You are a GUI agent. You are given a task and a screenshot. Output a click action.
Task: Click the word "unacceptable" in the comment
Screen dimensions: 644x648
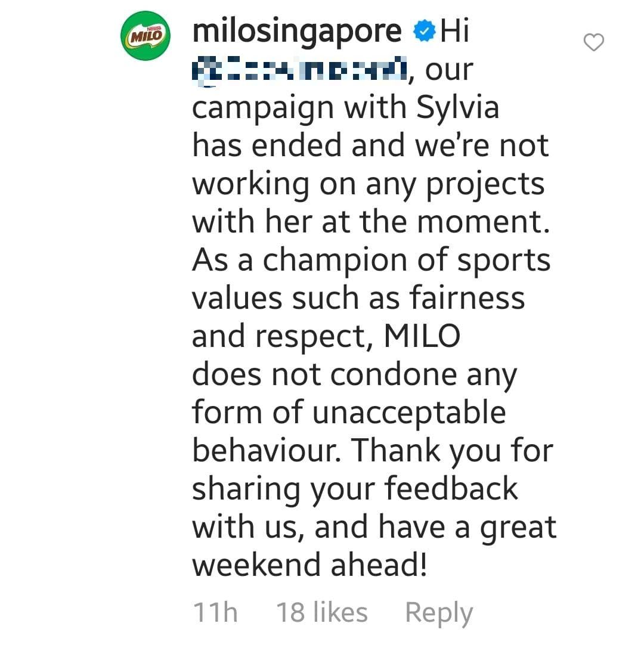click(409, 413)
